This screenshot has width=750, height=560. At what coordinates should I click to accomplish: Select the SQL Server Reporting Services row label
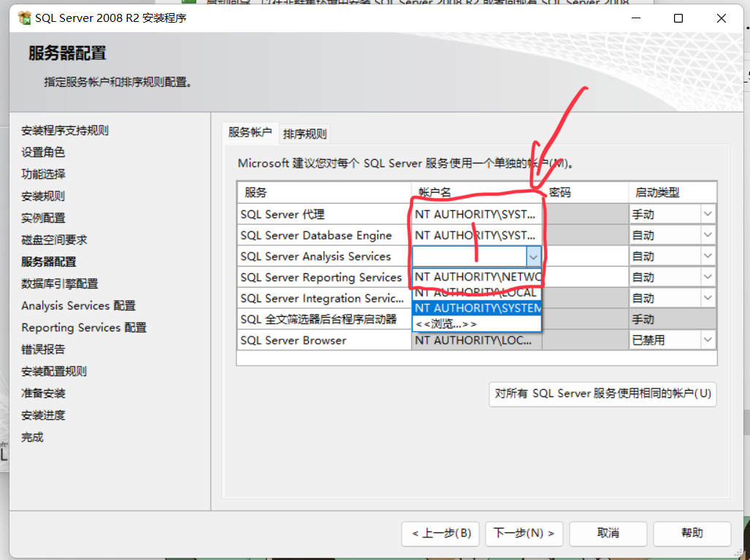pos(321,277)
